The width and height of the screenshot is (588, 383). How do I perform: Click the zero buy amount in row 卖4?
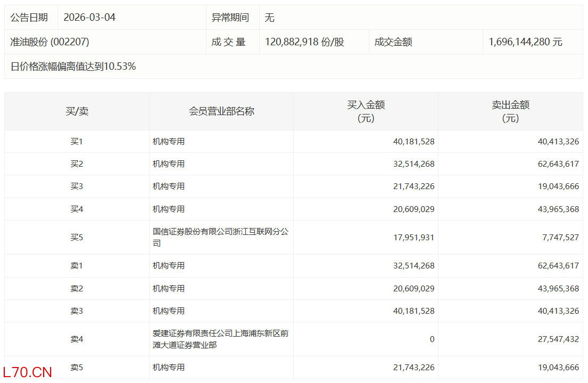coord(432,339)
